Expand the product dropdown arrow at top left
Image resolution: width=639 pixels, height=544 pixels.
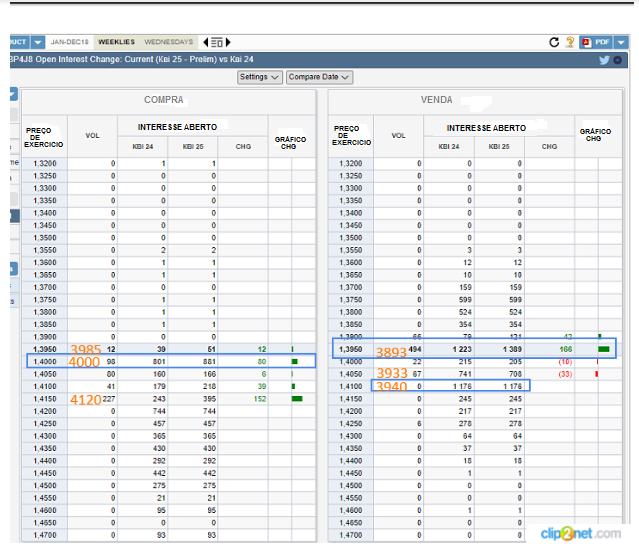37,42
